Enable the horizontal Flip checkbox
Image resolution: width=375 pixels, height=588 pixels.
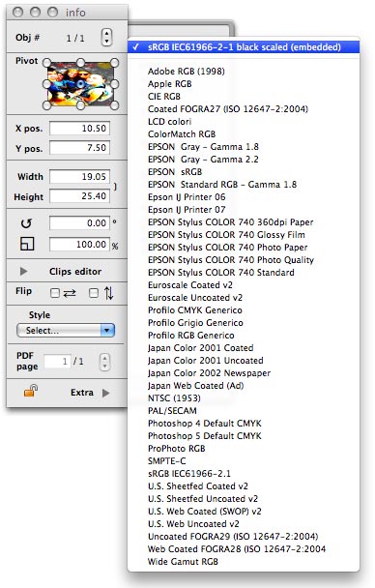pos(55,293)
